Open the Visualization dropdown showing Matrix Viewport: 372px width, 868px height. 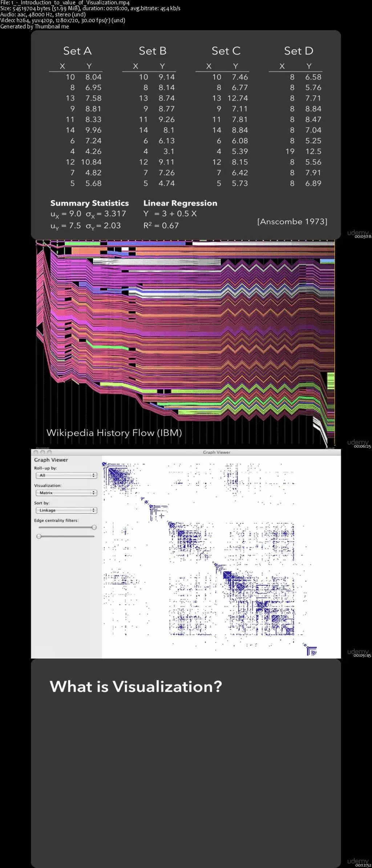click(x=66, y=493)
